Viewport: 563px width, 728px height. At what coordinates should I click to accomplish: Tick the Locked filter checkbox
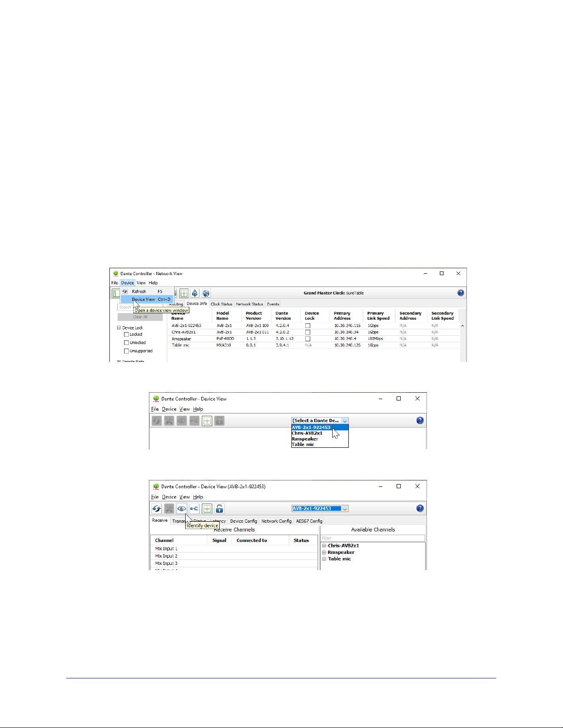(126, 334)
